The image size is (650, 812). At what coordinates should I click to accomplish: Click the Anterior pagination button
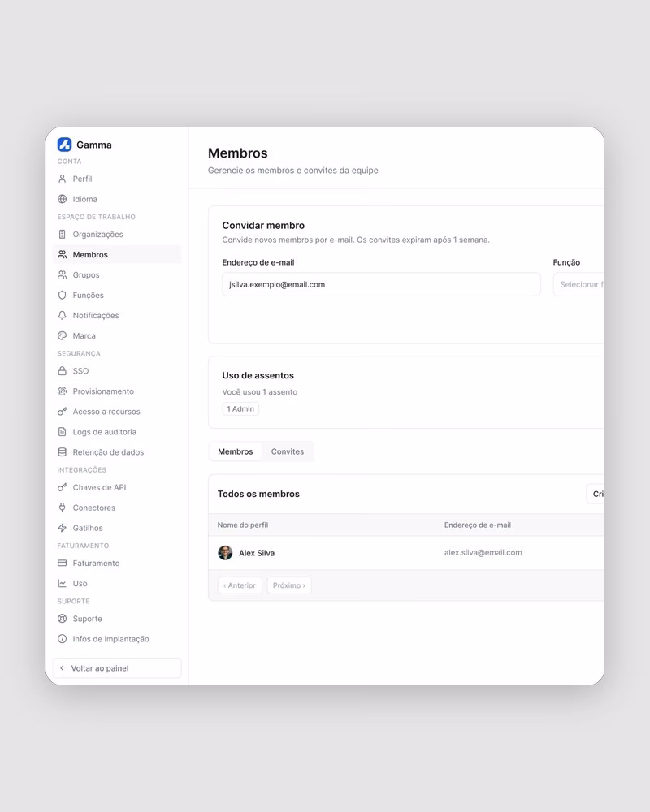click(x=240, y=585)
